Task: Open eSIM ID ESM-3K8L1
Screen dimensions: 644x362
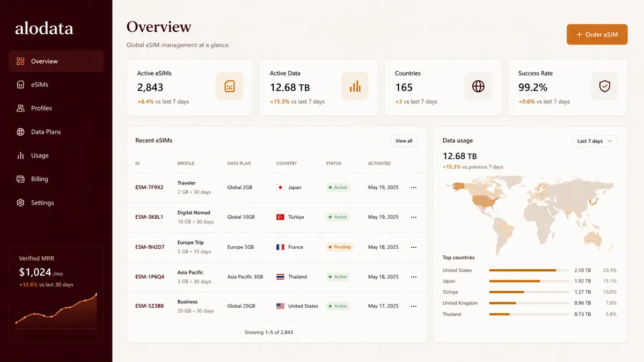Action: (149, 217)
